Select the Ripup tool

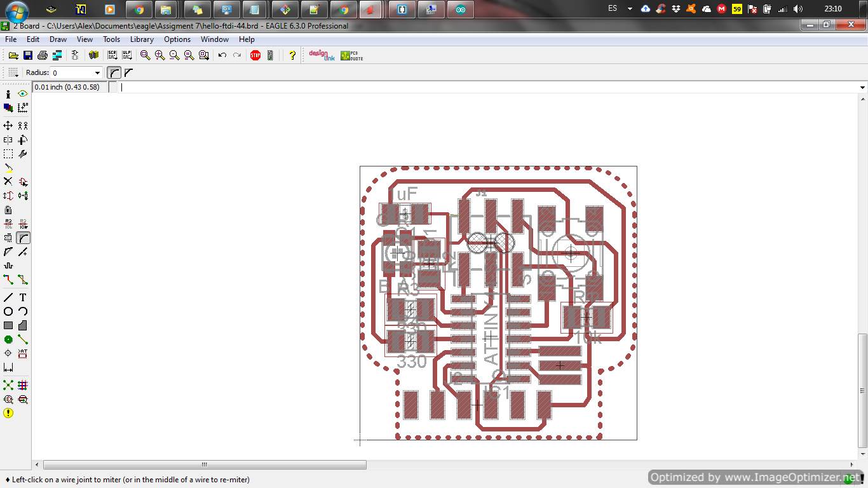(23, 280)
